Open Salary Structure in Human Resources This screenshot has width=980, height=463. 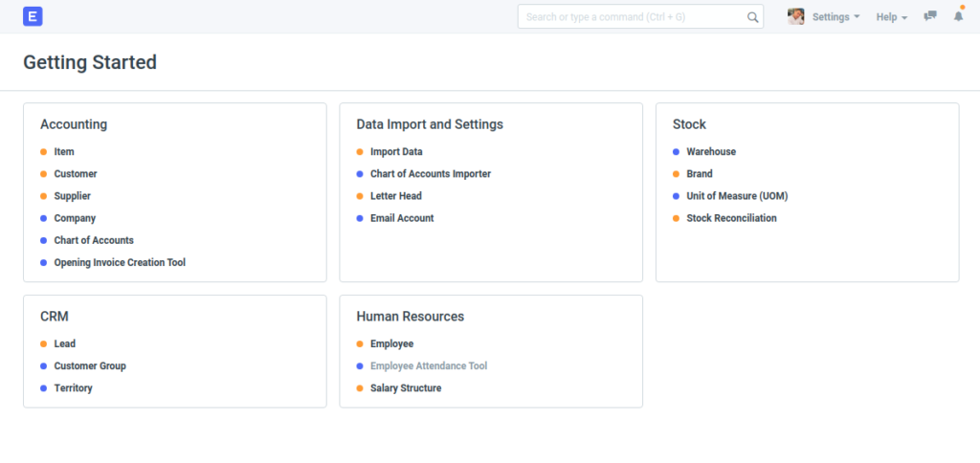[x=406, y=388]
